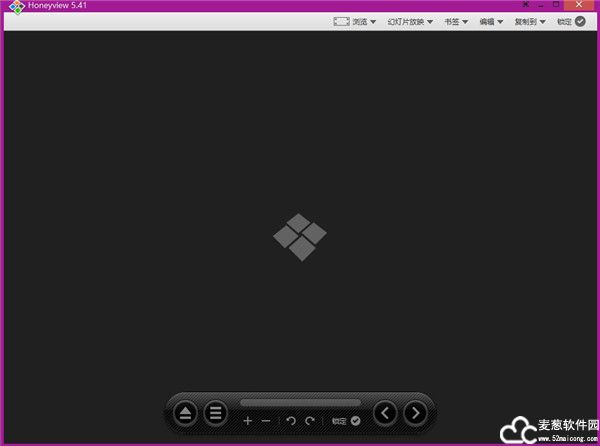Rotate image counter-clockwise
Screen dimensions: 600x446
point(291,421)
